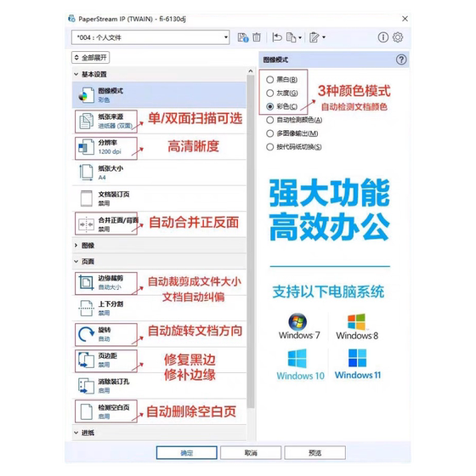Select the 纸张大小 A4 row
The width and height of the screenshot is (476, 476).
pyautogui.click(x=159, y=173)
